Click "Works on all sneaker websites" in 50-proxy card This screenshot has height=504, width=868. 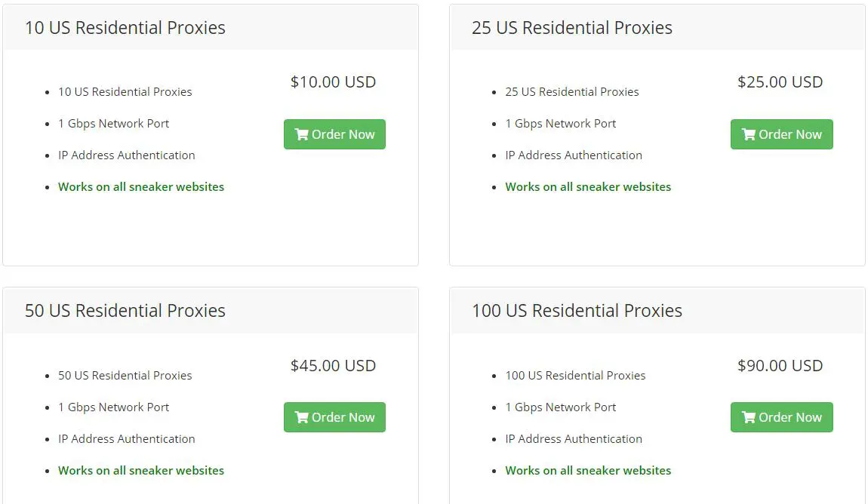click(x=141, y=471)
